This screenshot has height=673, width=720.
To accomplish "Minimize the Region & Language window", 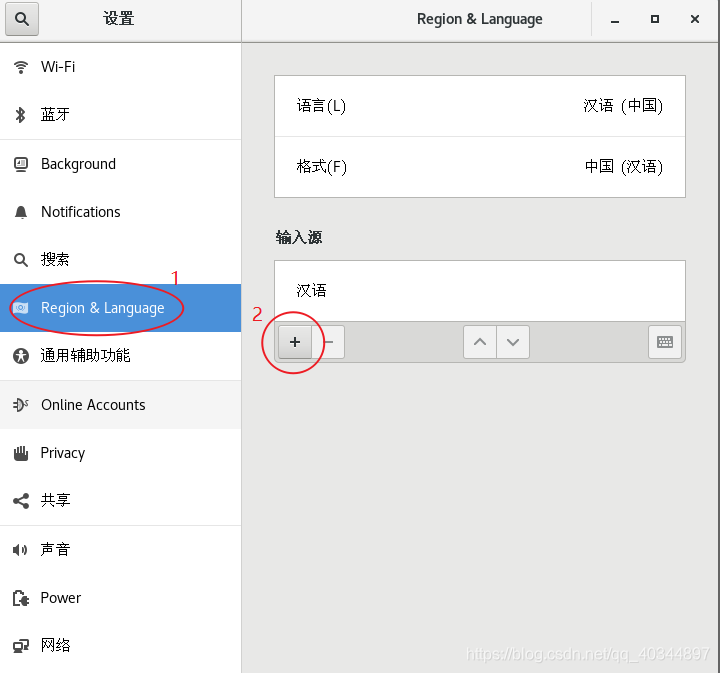I will 615,20.
